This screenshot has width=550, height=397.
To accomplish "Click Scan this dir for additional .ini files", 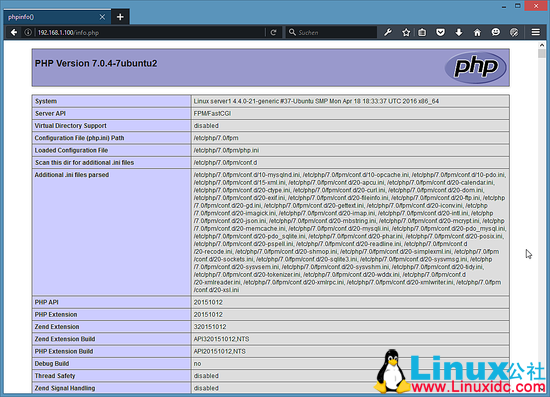I will (x=84, y=163).
